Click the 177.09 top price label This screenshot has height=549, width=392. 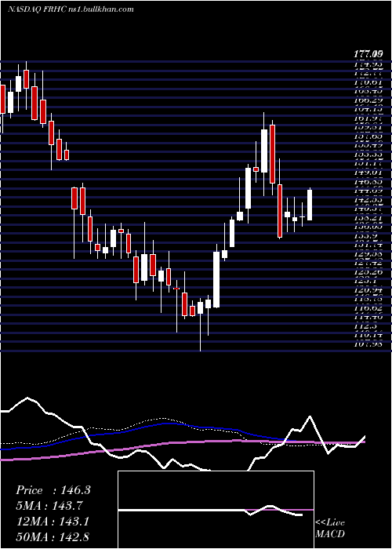pyautogui.click(x=368, y=54)
